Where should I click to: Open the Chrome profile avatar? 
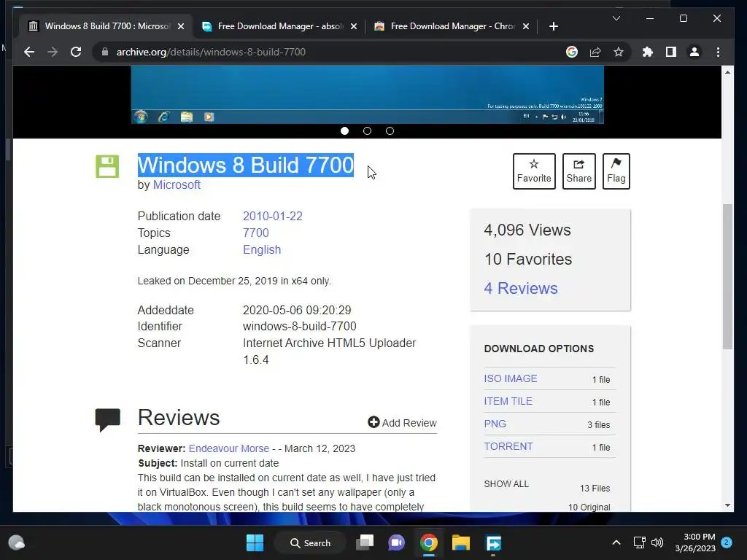694,52
